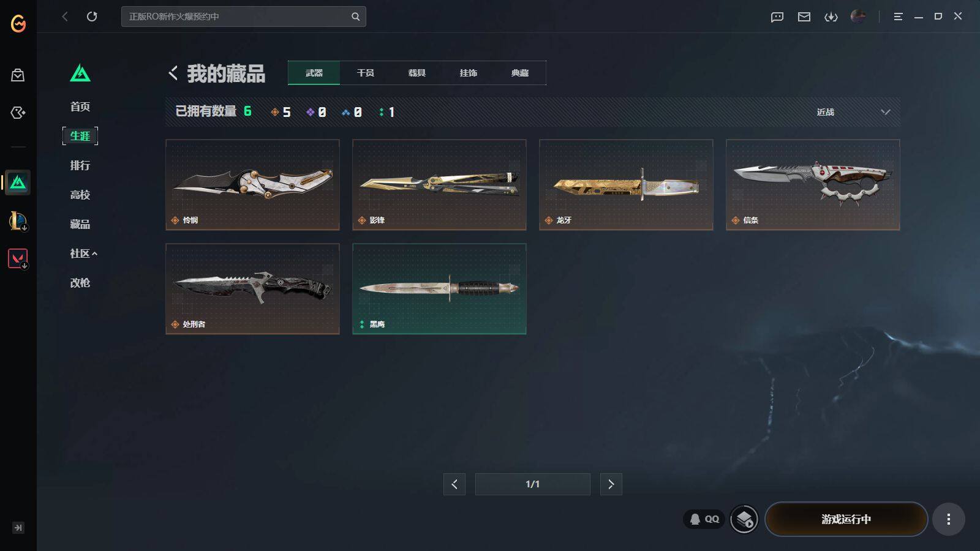The height and width of the screenshot is (551, 980).
Task: Click the Valorant game sidebar icon
Action: pos(18,258)
